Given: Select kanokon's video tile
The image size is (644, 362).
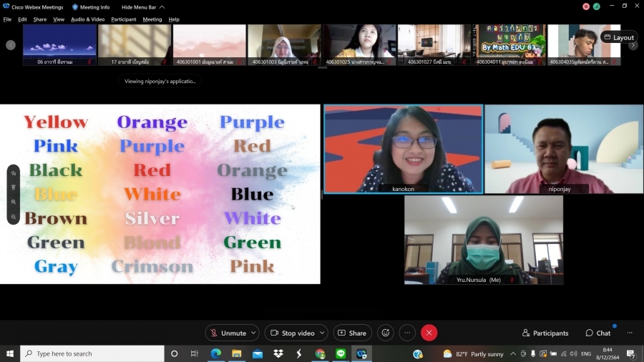Looking at the screenshot, I should click(403, 149).
